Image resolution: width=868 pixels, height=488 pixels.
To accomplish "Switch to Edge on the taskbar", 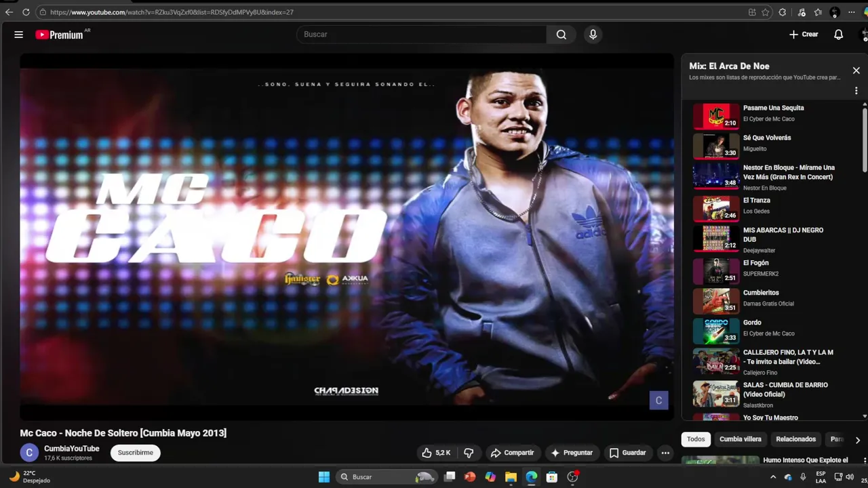I will coord(531,477).
